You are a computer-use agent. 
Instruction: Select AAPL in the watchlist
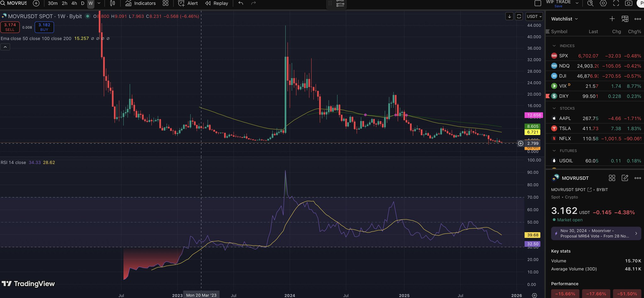[596, 118]
